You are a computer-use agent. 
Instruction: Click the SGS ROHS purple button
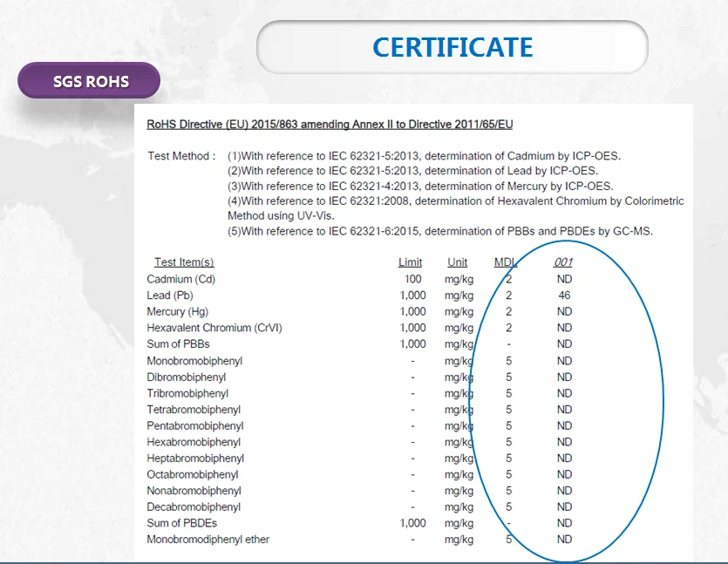pos(90,82)
